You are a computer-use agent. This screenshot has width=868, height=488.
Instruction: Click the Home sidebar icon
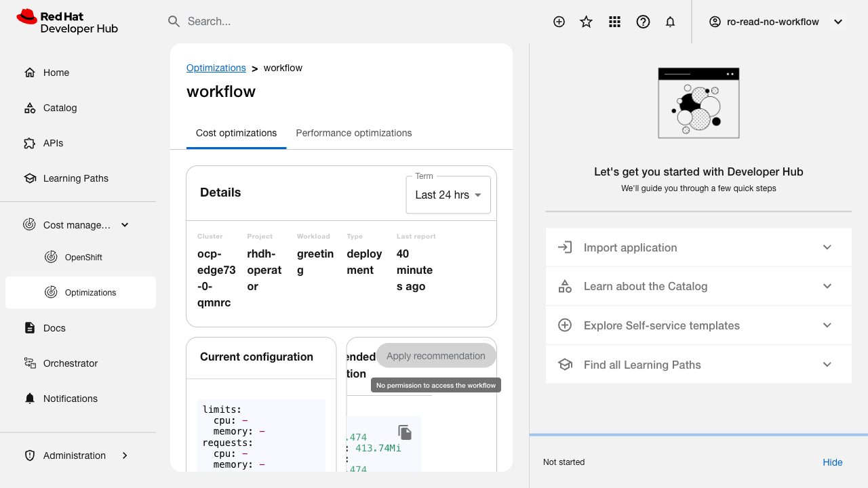(30, 73)
